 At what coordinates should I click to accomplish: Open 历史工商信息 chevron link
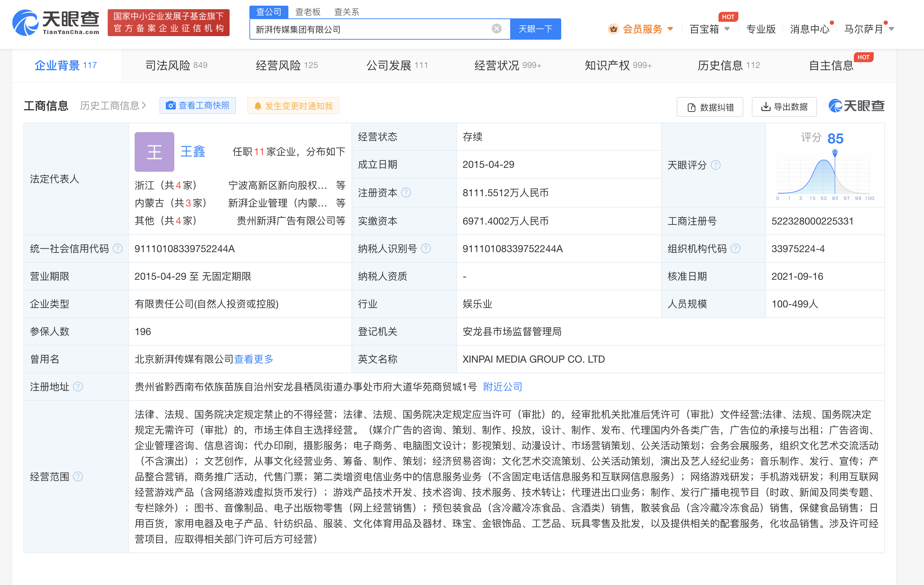[x=113, y=106]
